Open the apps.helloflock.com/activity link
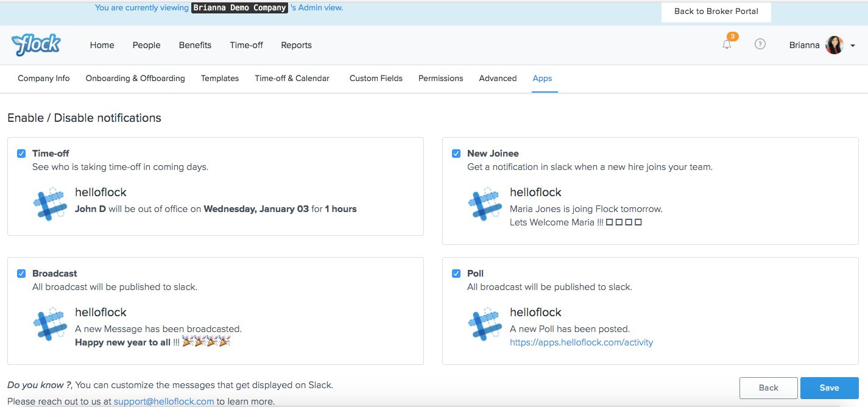This screenshot has width=868, height=407. tap(581, 342)
